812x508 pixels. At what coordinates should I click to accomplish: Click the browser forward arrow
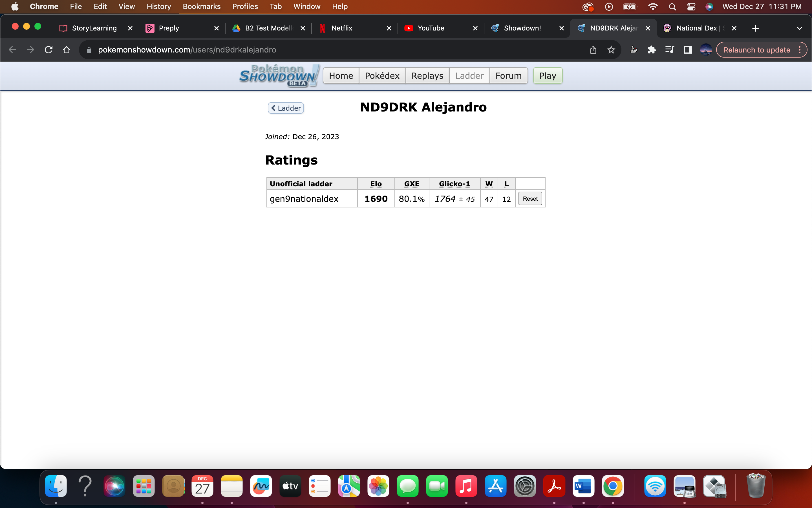click(30, 50)
